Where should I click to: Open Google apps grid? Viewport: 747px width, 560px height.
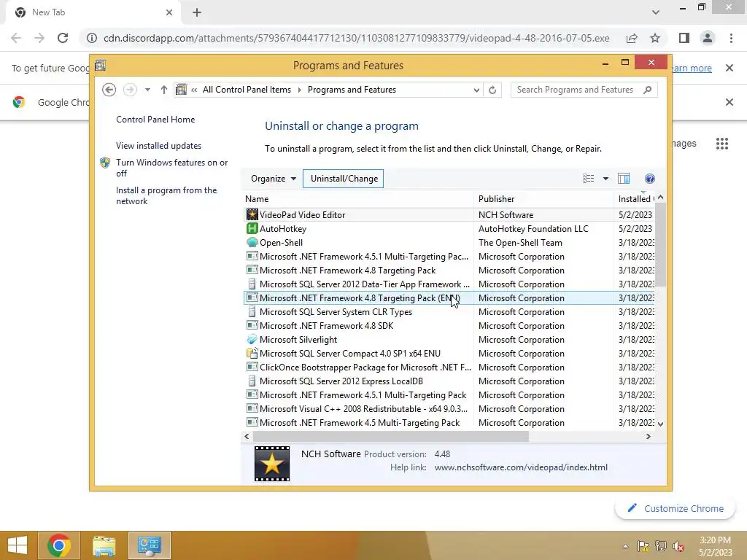coord(722,144)
